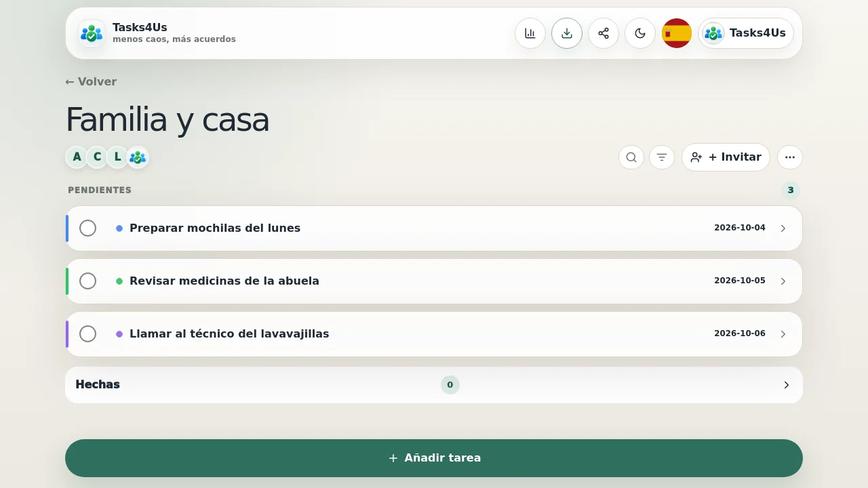Click the 'Familia y casa' list title
This screenshot has width=868, height=488.
pos(167,120)
